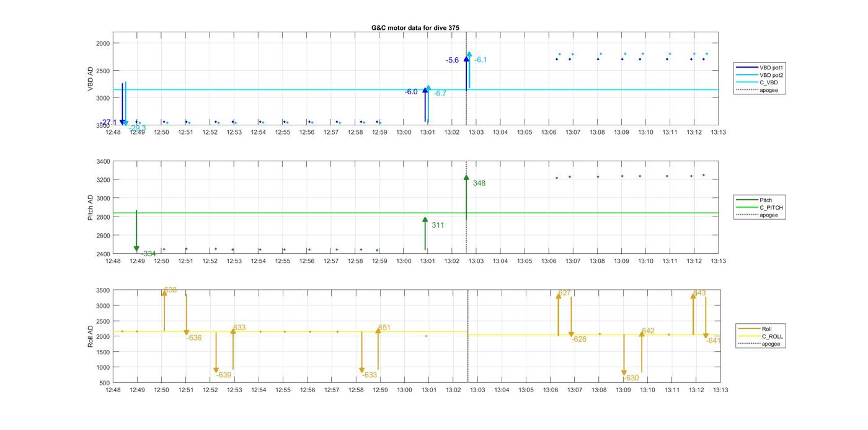Click the '-5.6' VBD data label
868x430 pixels.
pos(453,60)
